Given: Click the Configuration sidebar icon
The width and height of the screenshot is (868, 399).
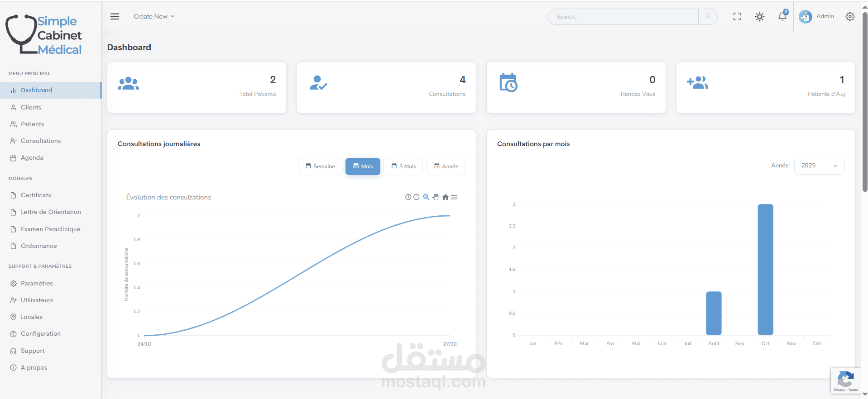Looking at the screenshot, I should click(x=13, y=334).
